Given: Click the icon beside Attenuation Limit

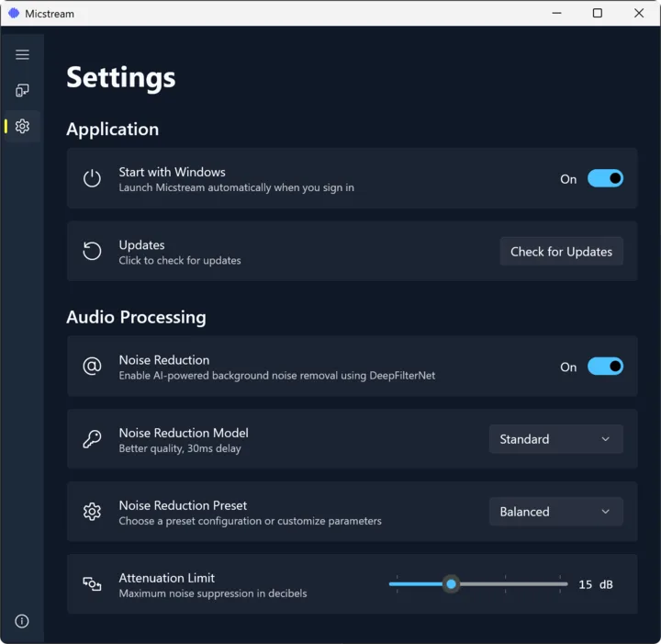Looking at the screenshot, I should (92, 584).
